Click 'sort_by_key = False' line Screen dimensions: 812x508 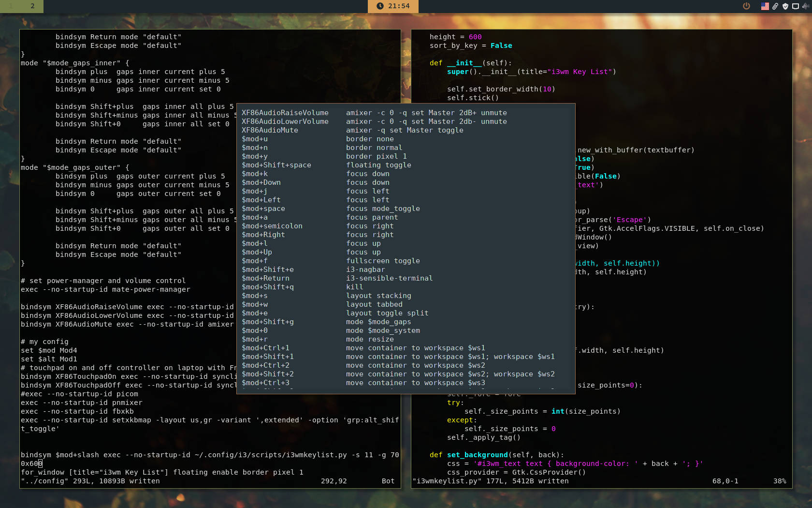point(471,45)
